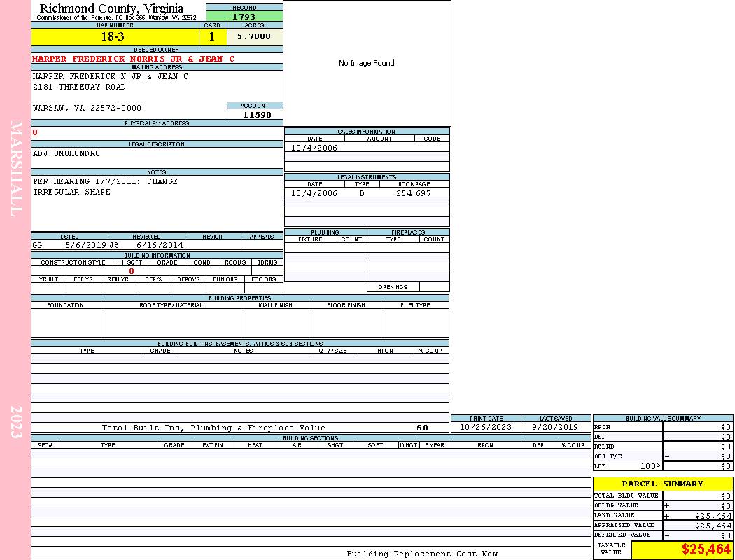Screen dimensions: 735x560
Task: Click the 2181 Threeway Road address line
Action: (x=79, y=87)
